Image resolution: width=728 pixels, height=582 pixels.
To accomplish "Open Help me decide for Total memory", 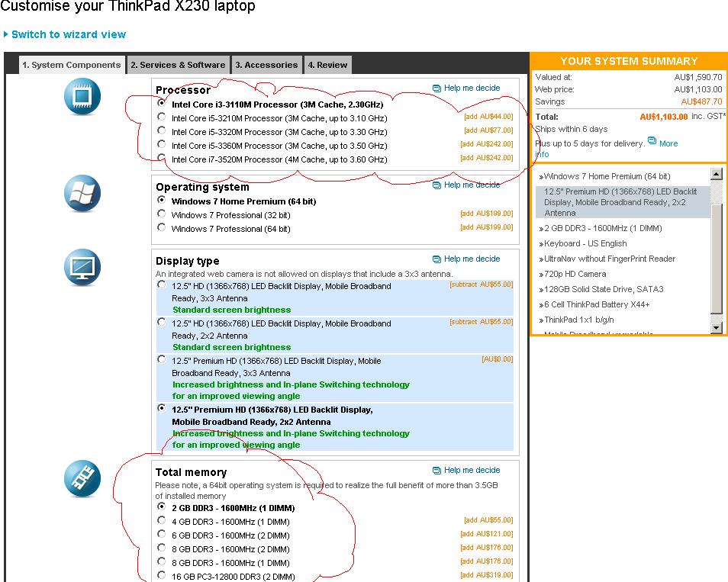I will [466, 470].
